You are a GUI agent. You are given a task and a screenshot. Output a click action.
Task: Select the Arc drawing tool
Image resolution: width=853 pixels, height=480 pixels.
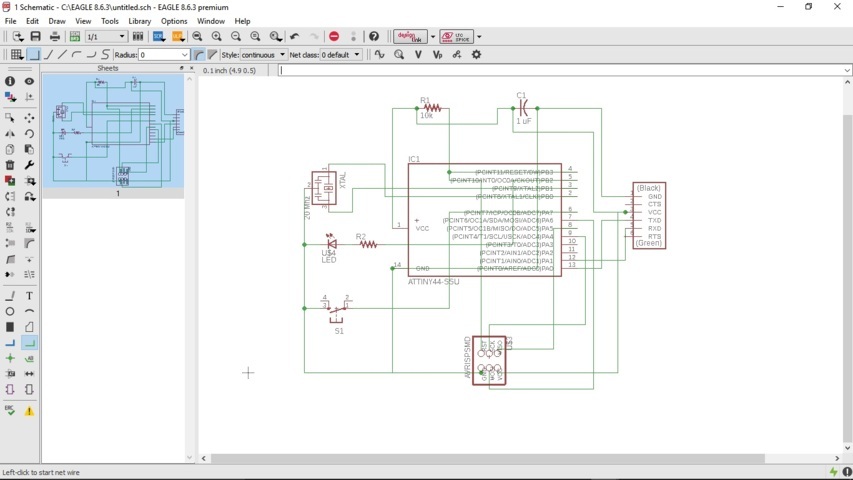point(29,311)
